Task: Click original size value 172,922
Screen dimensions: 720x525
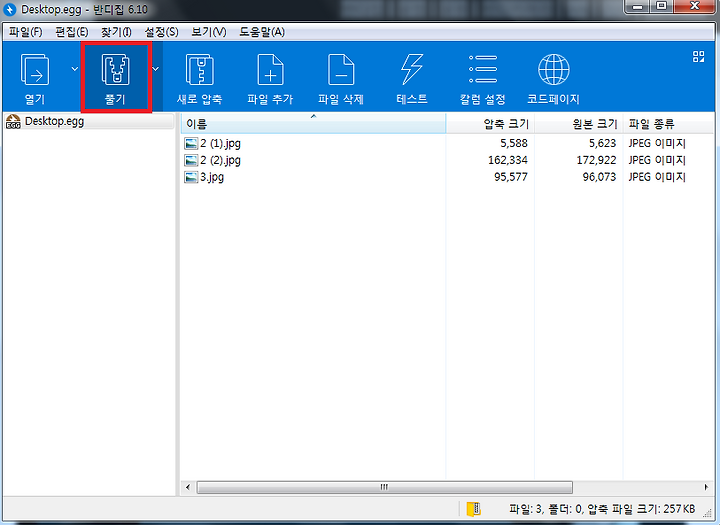Action: coord(596,160)
